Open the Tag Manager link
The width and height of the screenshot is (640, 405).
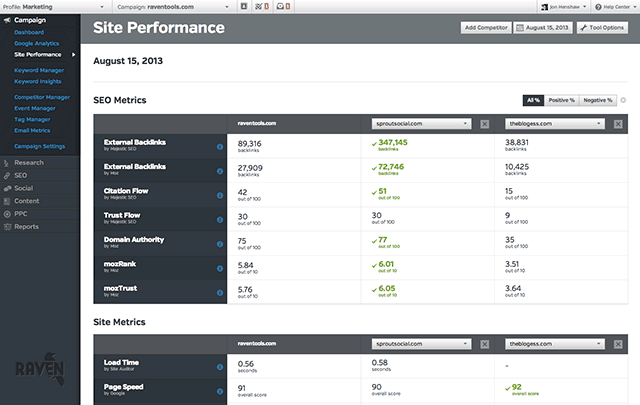click(x=32, y=119)
